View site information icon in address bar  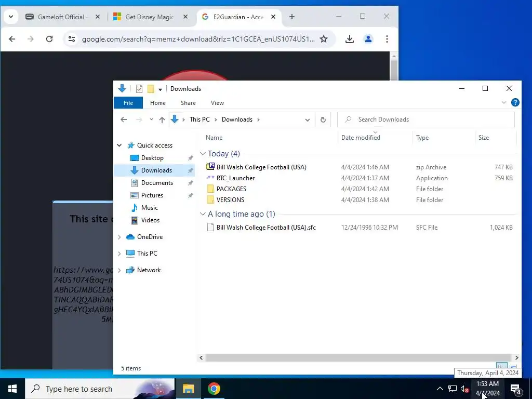point(72,39)
